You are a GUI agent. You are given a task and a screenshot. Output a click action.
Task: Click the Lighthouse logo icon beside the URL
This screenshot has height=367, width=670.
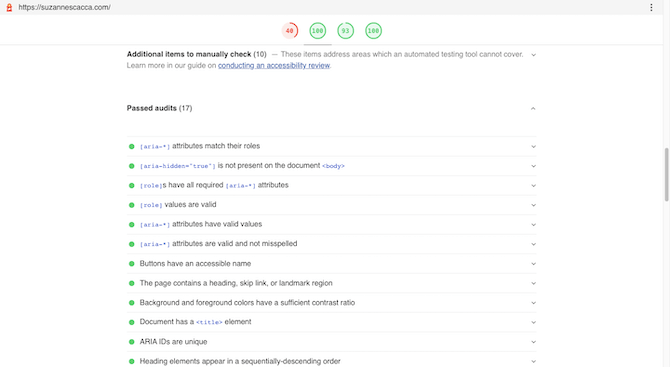click(x=9, y=7)
